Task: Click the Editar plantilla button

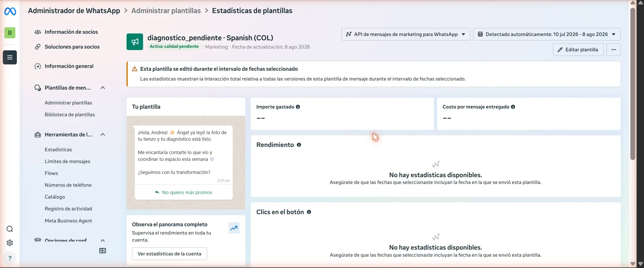Action: click(578, 49)
